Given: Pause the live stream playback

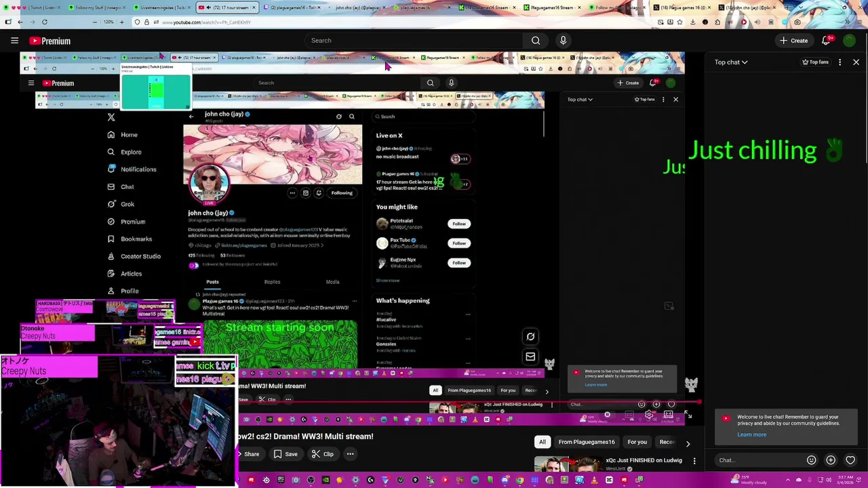Looking at the screenshot, I should point(608,414).
